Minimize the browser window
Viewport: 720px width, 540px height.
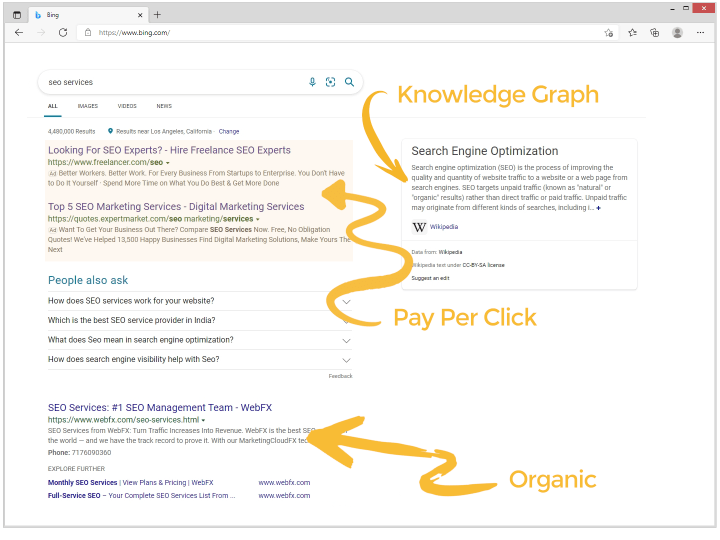[x=672, y=8]
